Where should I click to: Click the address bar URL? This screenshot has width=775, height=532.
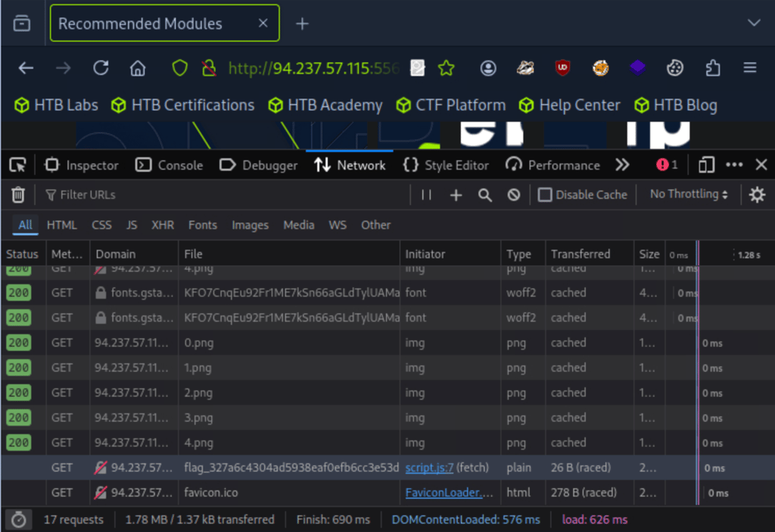click(x=313, y=68)
